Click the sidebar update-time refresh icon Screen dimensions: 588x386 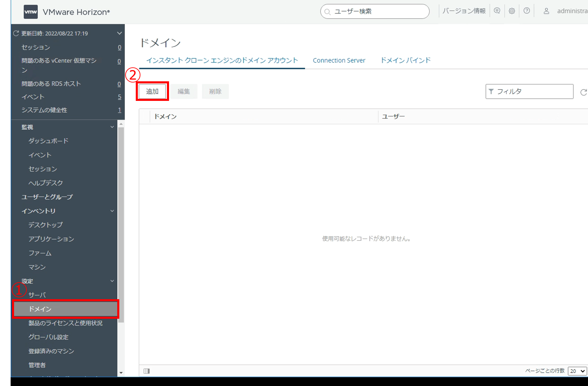tap(16, 33)
